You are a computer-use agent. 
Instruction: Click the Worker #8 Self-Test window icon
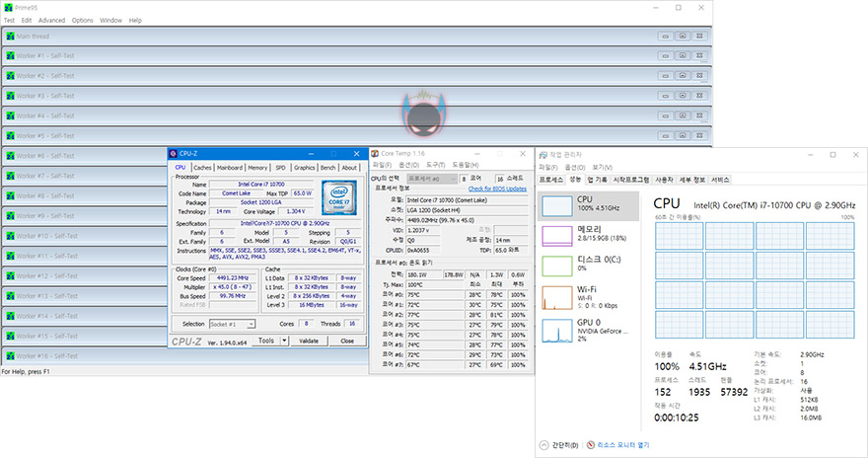coord(10,196)
